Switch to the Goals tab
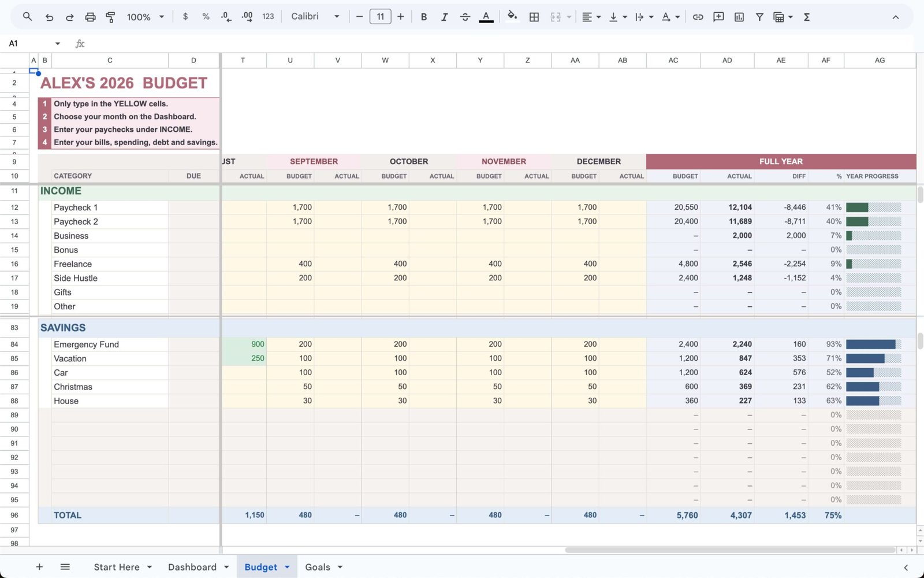The image size is (924, 578). pos(318,567)
